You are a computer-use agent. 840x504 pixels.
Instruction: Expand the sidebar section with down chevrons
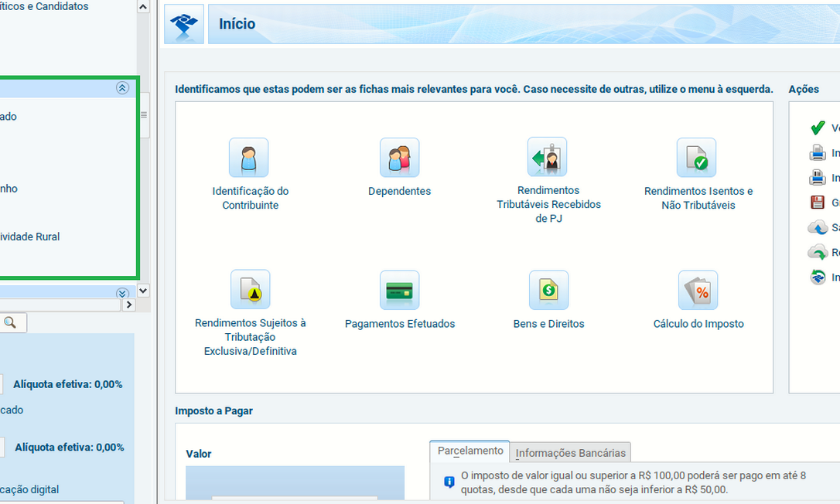(122, 293)
